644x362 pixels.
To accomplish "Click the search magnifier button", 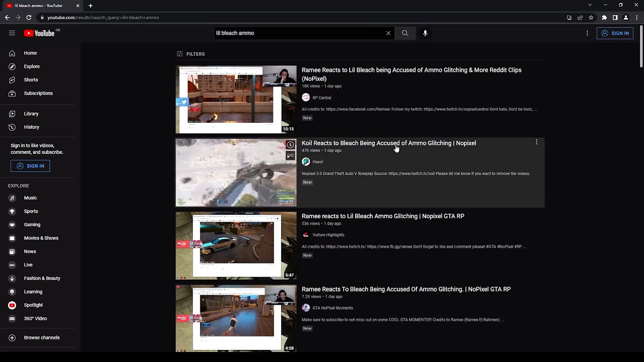I will [405, 33].
